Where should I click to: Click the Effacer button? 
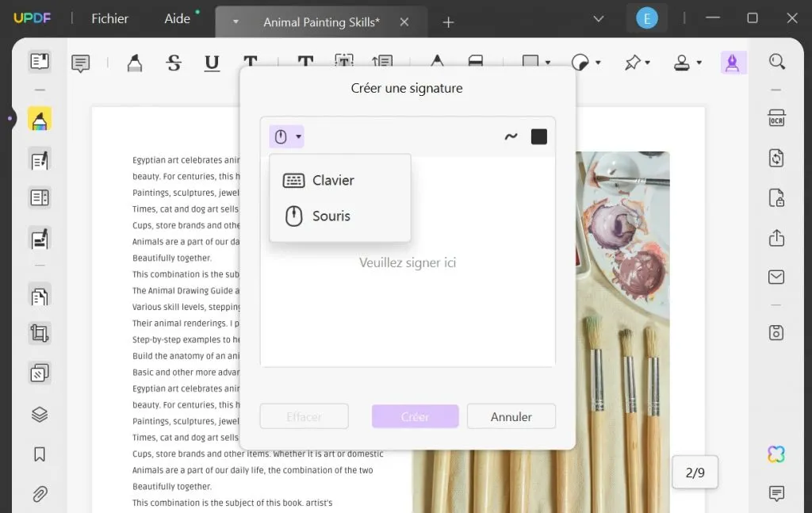click(304, 417)
